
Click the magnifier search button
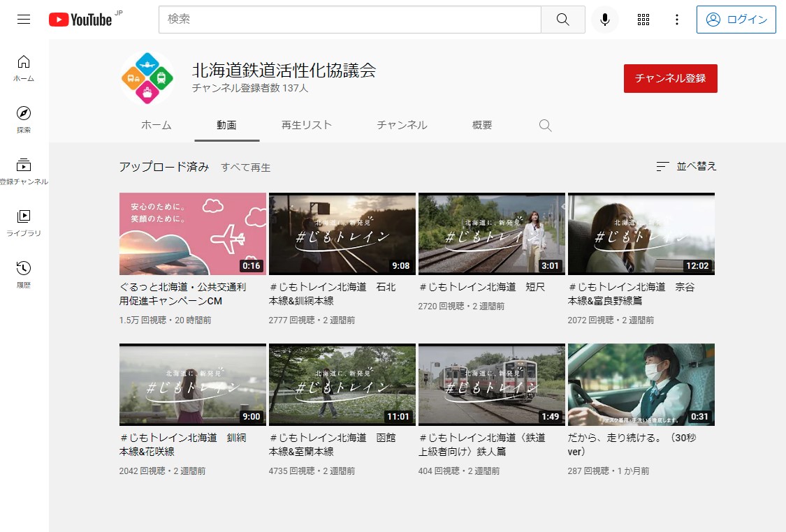tap(563, 20)
